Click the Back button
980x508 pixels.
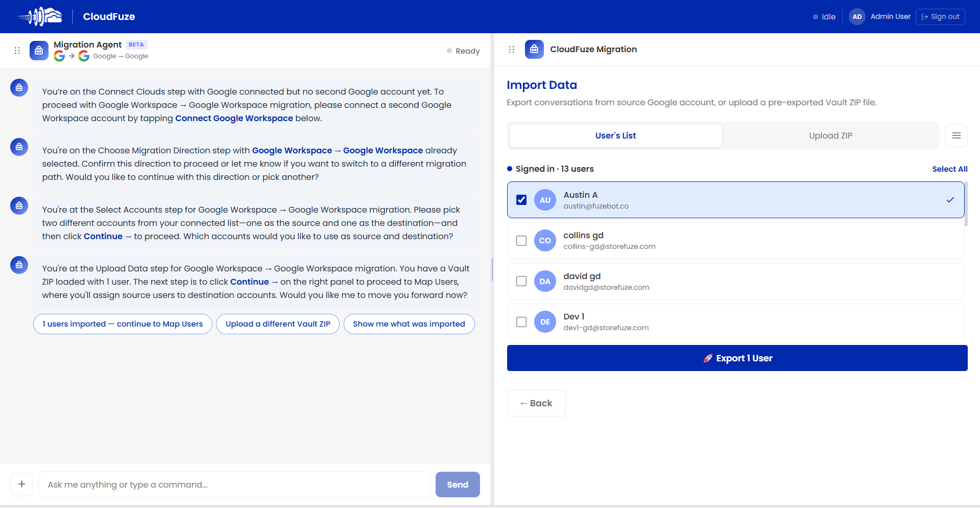coord(536,403)
